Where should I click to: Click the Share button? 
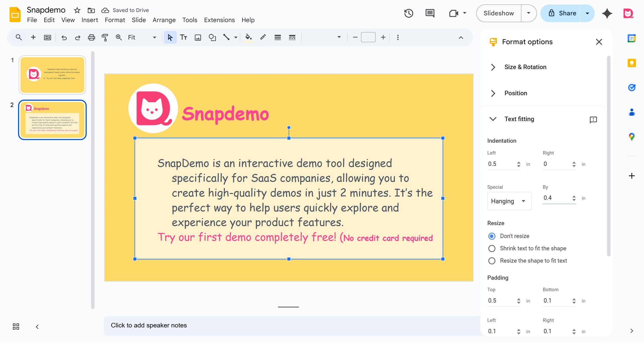click(561, 13)
